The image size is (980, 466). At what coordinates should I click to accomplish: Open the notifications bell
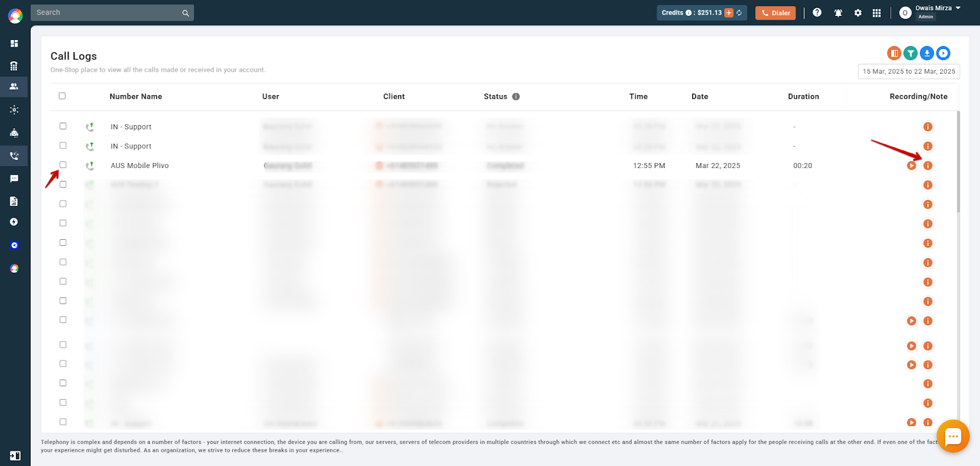838,13
